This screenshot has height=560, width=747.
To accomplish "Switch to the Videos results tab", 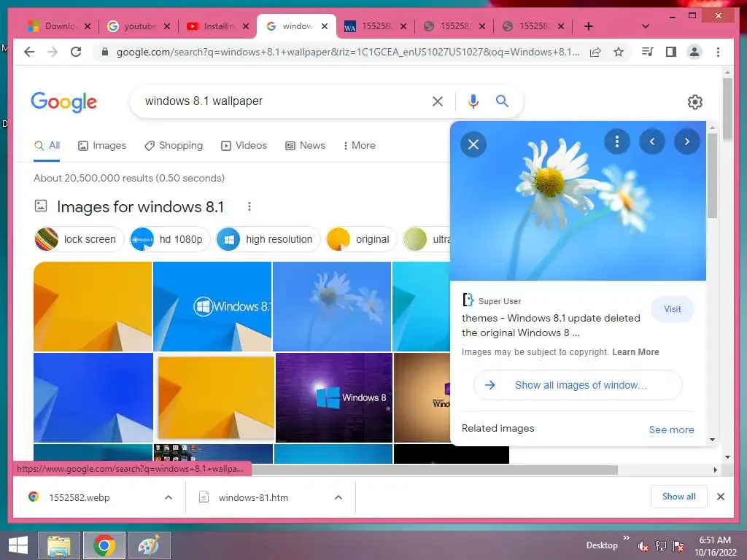I will [244, 146].
